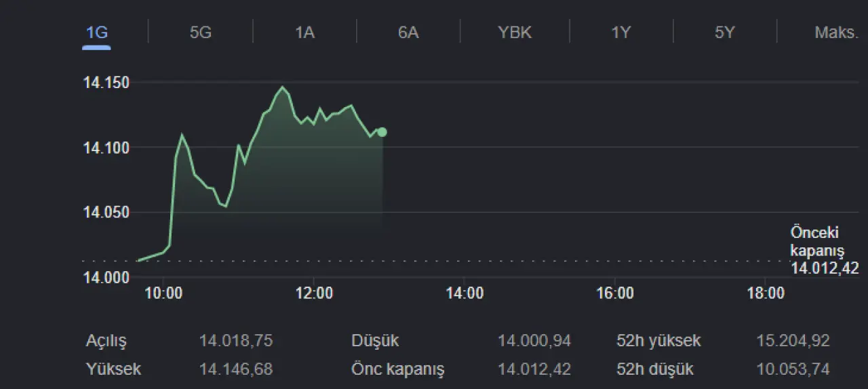Open the Maks. full history tab
This screenshot has width=868, height=389.
tap(837, 33)
